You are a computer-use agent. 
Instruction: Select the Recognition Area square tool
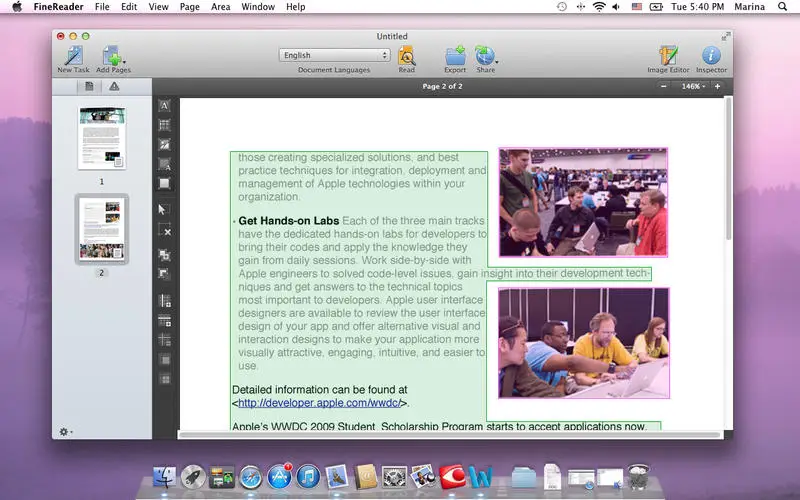(x=164, y=183)
